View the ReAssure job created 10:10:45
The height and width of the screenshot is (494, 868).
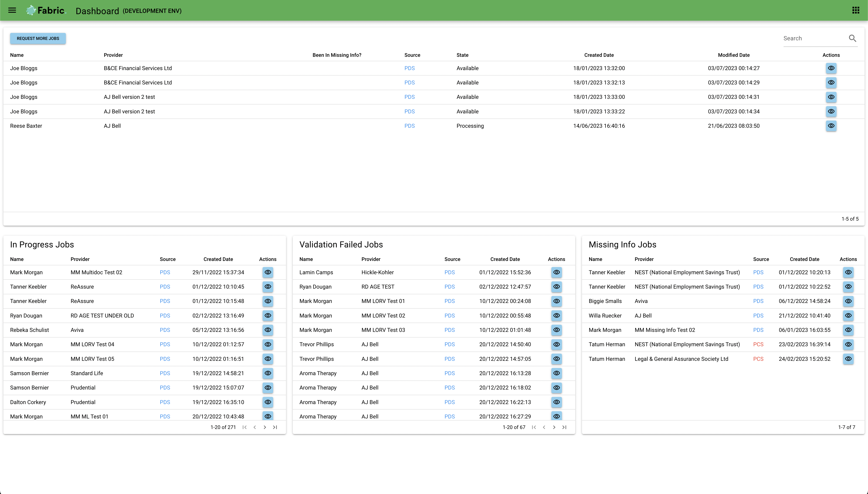[268, 287]
